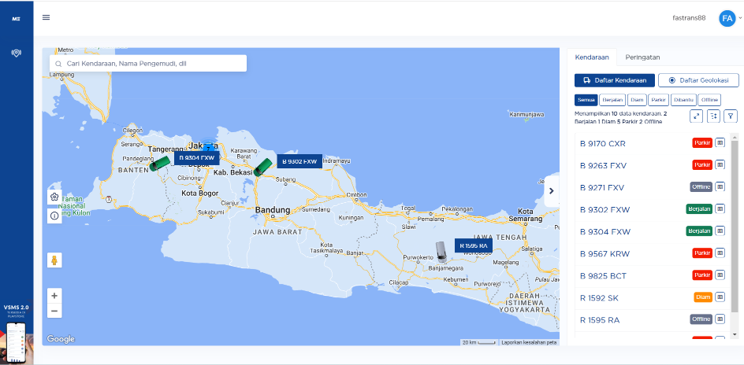Screen dimensions: 744x365
Task: Switch to the Peringatan tab
Action: (x=642, y=57)
